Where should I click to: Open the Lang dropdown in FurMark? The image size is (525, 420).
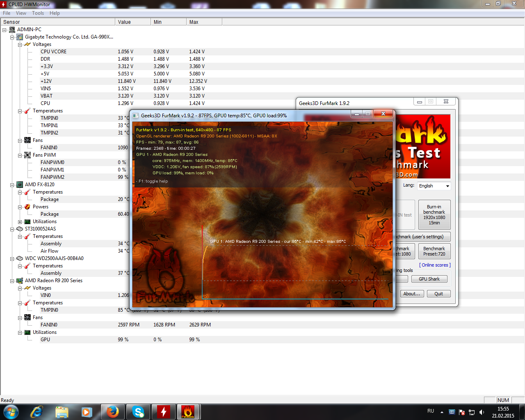point(434,186)
